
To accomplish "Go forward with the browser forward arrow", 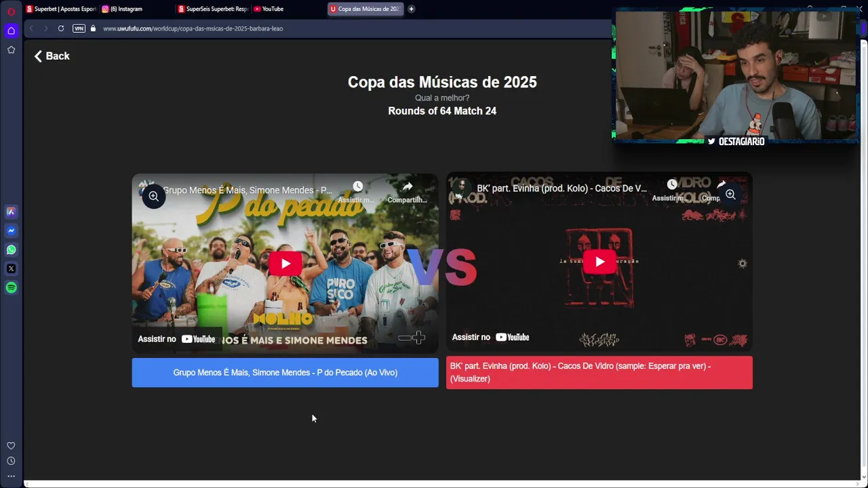I will [x=45, y=28].
